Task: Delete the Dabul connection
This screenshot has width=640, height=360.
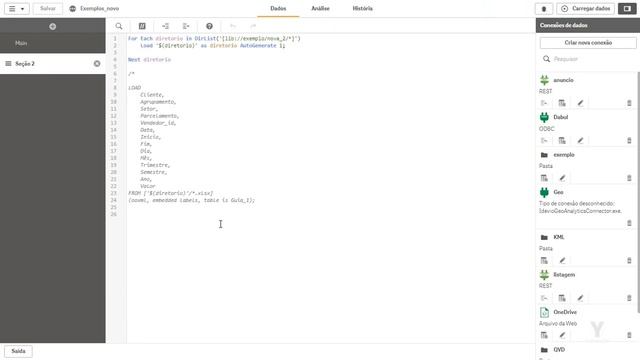Action: click(629, 141)
